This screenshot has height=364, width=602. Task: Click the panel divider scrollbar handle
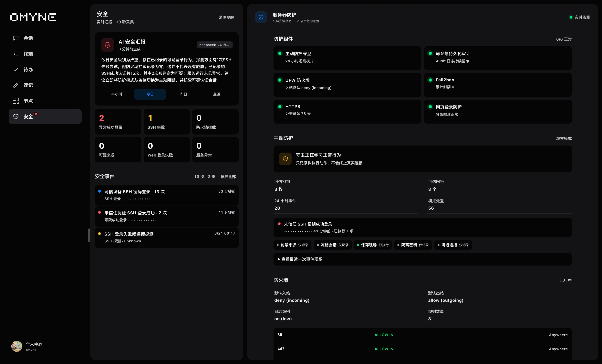[89, 235]
